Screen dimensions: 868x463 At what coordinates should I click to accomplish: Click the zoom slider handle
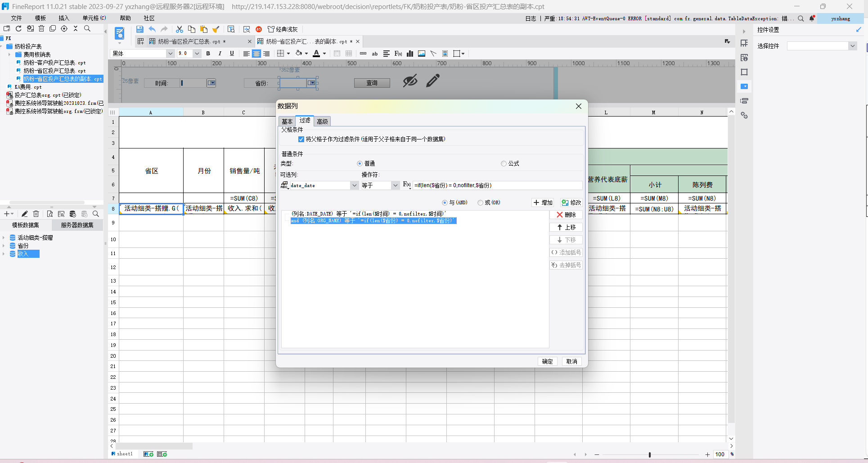pos(650,455)
